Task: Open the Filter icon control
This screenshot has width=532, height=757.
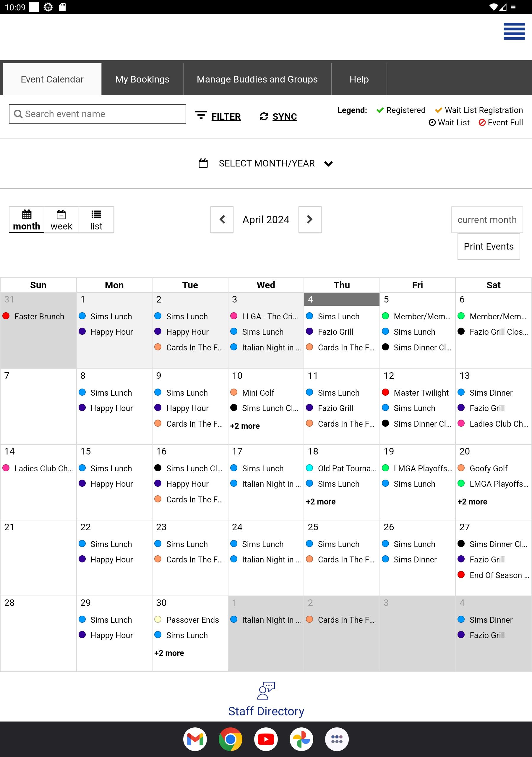Action: point(201,115)
